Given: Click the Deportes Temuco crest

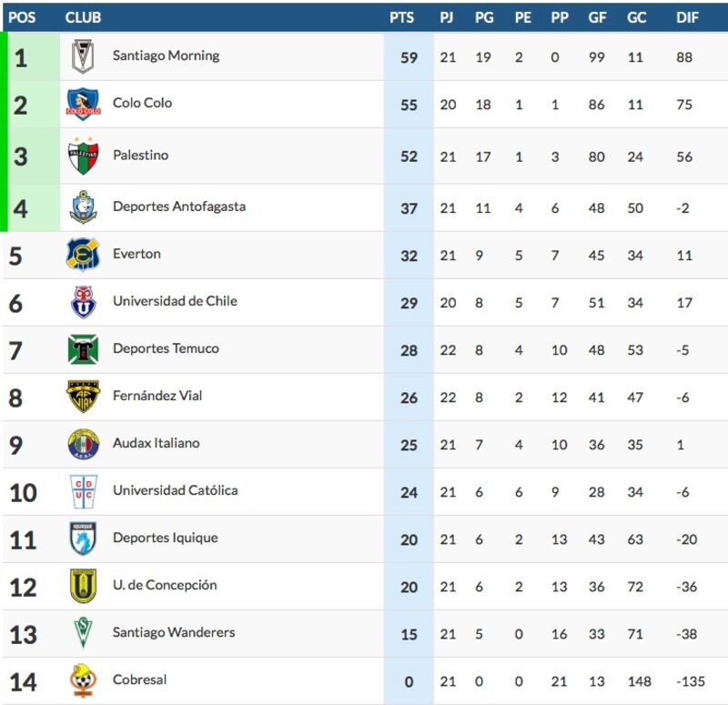Looking at the screenshot, I should tap(83, 349).
